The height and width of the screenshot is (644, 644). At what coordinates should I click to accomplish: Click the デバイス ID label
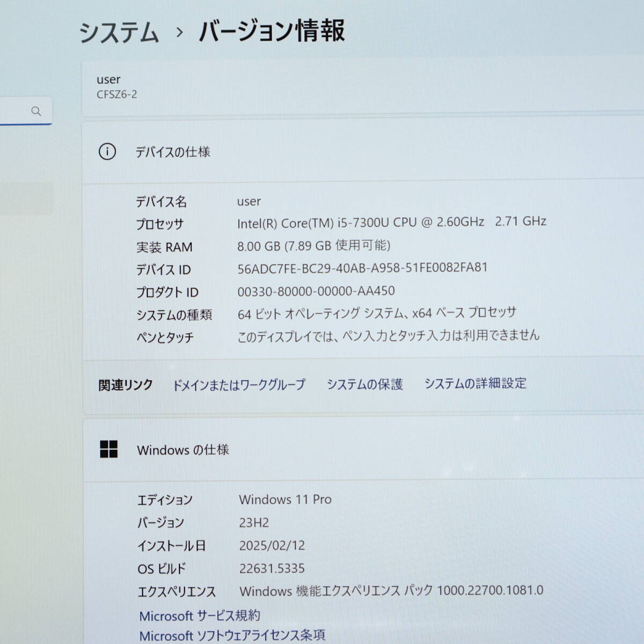(163, 269)
